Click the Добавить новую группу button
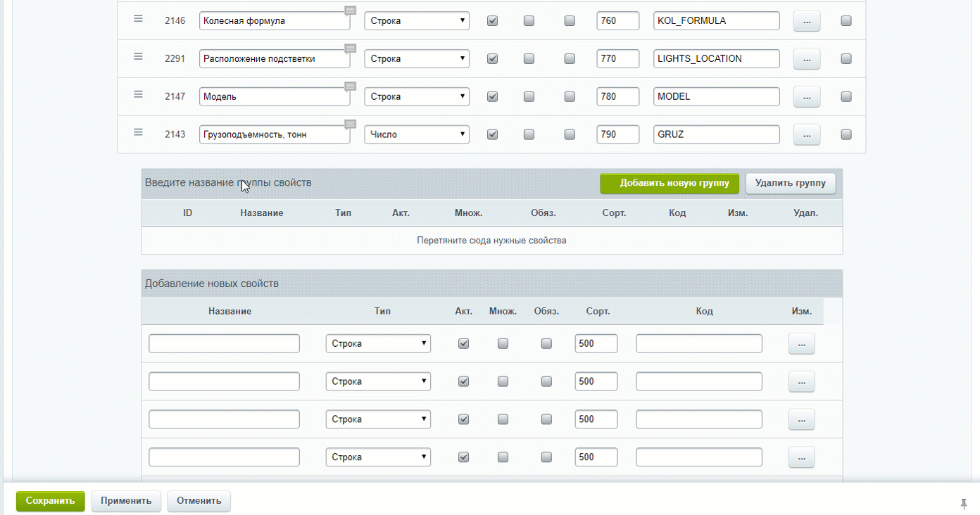The width and height of the screenshot is (980, 515). point(670,184)
